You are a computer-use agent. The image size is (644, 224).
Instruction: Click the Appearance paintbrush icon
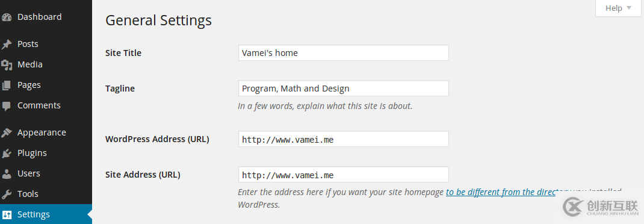(7, 132)
